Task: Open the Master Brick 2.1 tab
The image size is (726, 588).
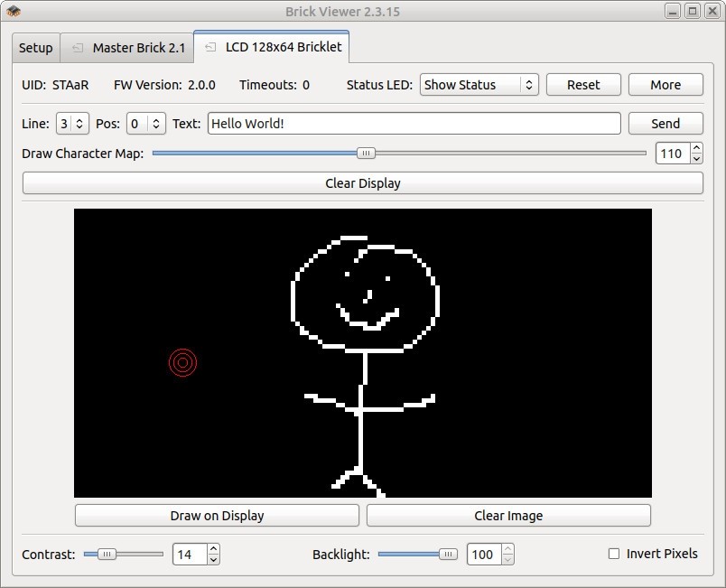Action: [126, 48]
